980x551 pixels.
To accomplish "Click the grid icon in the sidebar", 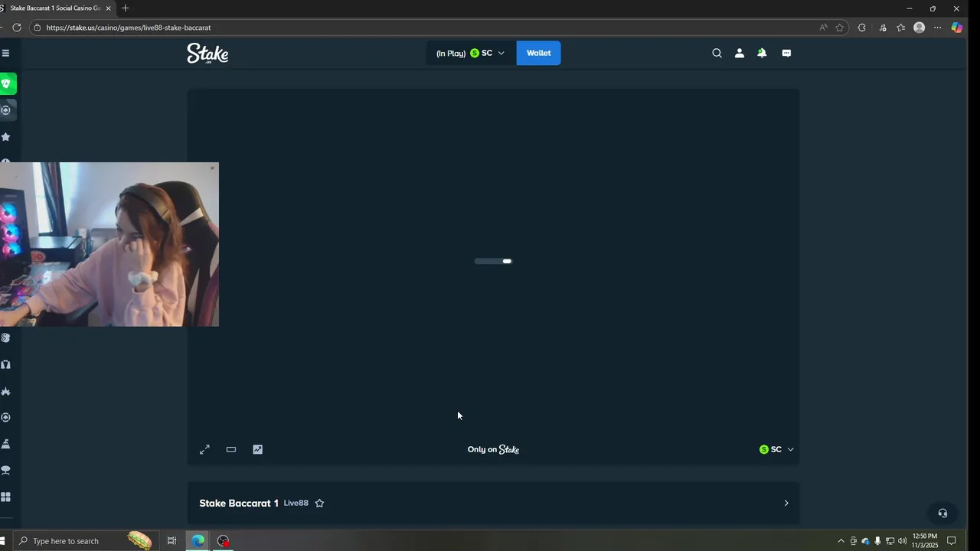I will 5,497.
